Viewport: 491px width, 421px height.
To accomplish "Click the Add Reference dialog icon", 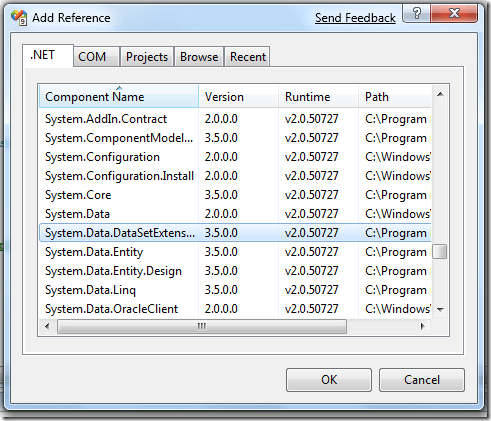I will tap(19, 18).
